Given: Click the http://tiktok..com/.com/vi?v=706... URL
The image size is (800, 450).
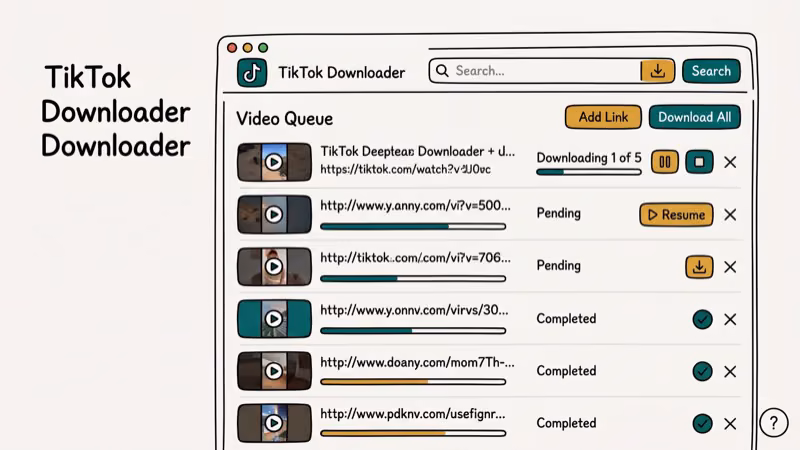Looking at the screenshot, I should click(415, 258).
